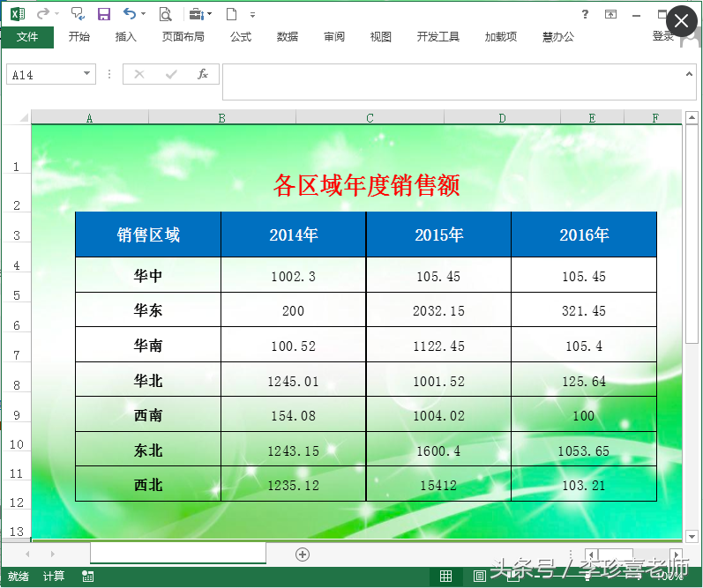Click the horizontal scrollbar left arrow

(591, 555)
